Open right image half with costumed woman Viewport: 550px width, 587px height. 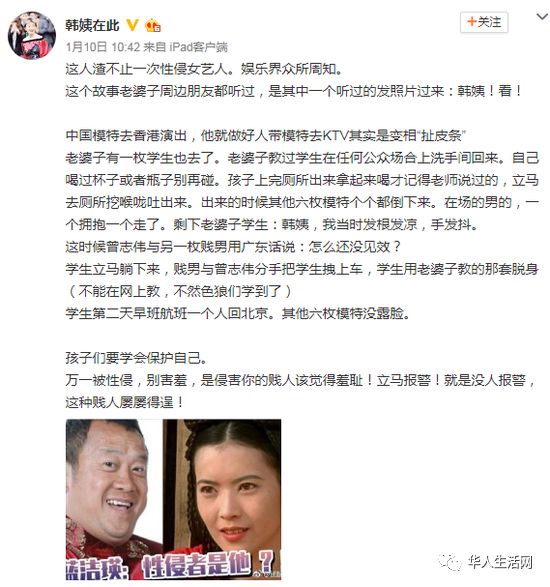coord(222,499)
